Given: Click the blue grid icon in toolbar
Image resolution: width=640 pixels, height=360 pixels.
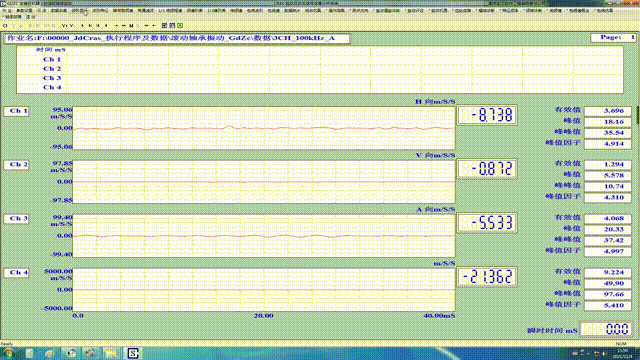Looking at the screenshot, I should pos(164,25).
